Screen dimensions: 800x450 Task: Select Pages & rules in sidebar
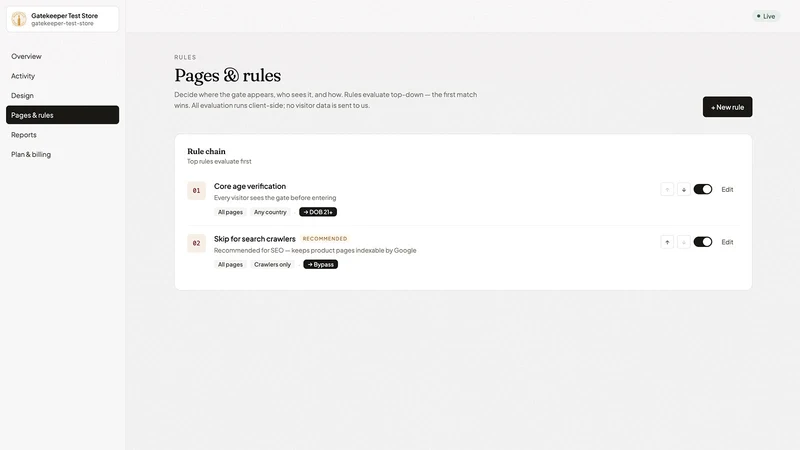point(62,115)
